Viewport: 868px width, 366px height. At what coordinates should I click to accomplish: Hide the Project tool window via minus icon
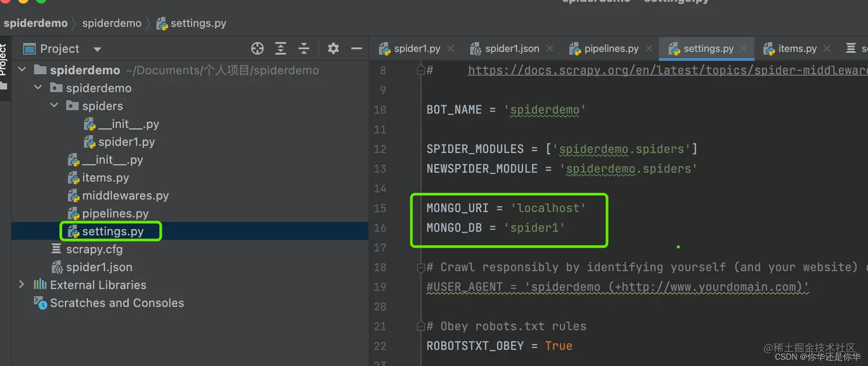[356, 49]
